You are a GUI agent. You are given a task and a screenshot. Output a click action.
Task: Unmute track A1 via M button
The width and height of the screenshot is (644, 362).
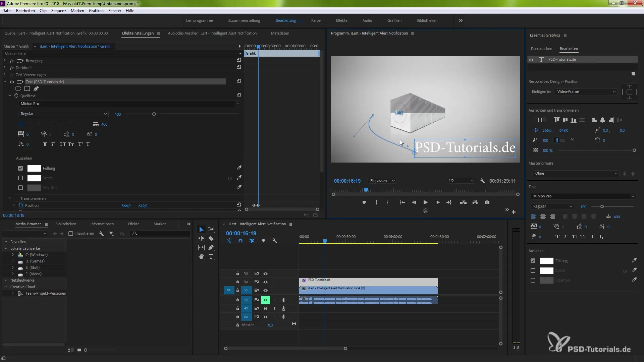pyautogui.click(x=265, y=300)
